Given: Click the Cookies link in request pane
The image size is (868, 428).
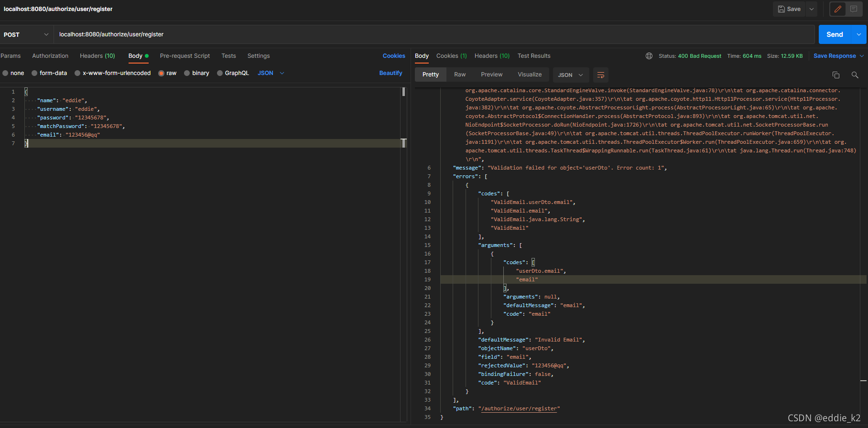Looking at the screenshot, I should click(394, 56).
